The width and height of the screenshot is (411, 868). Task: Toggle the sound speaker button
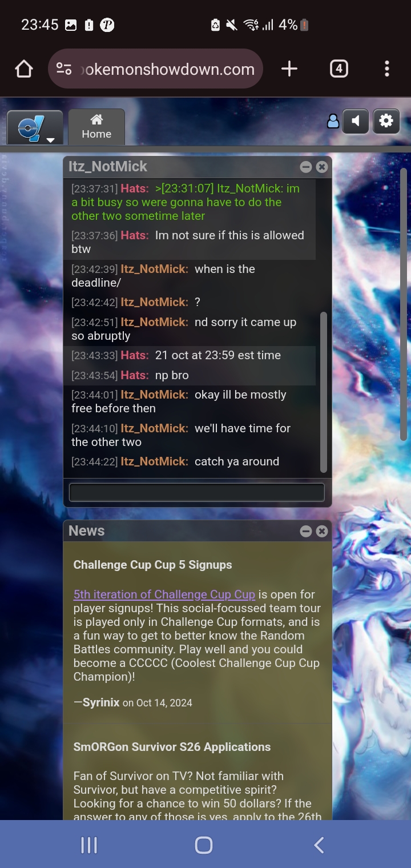(x=355, y=121)
